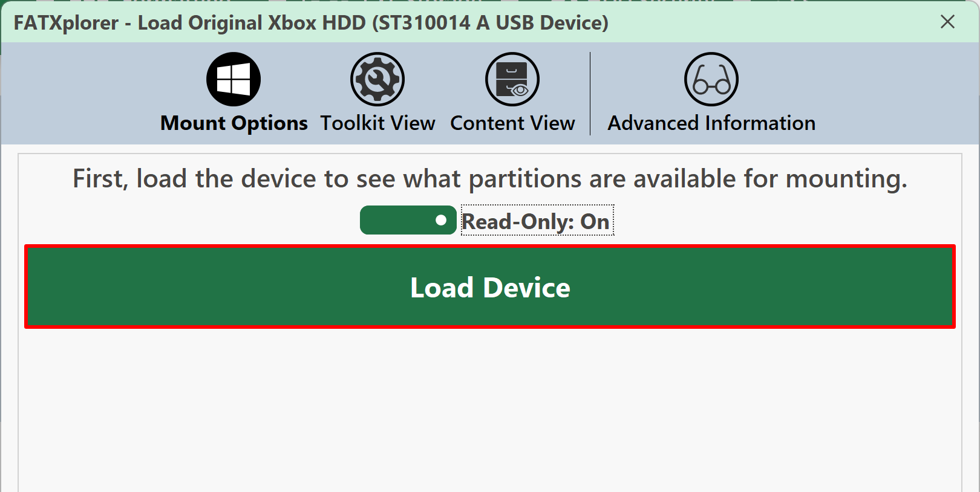Switch to the Toolkit View text label
This screenshot has width=980, height=492.
click(377, 123)
